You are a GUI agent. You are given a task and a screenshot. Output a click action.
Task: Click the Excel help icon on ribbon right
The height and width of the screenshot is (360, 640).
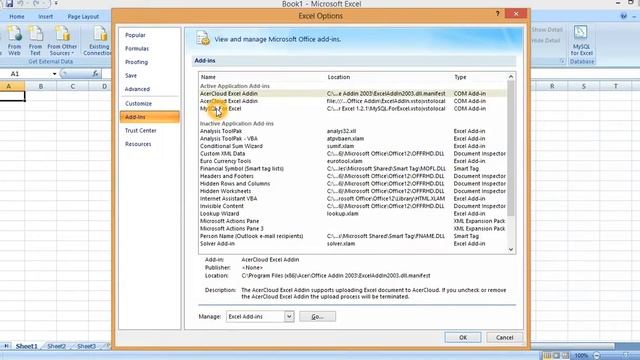(623, 16)
